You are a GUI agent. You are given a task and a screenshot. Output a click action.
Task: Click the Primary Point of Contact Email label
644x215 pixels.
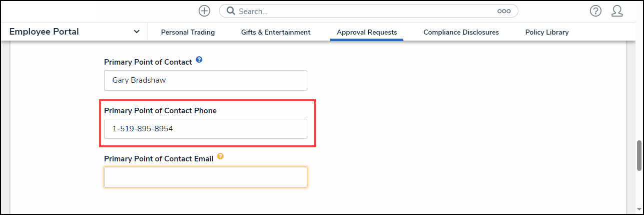(159, 158)
